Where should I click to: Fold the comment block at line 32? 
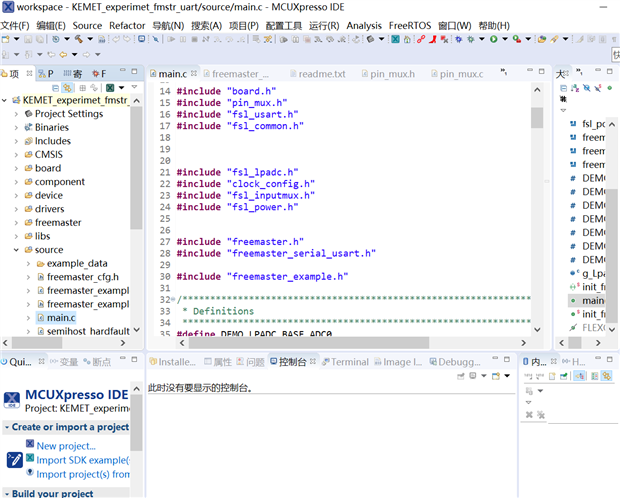[173, 299]
